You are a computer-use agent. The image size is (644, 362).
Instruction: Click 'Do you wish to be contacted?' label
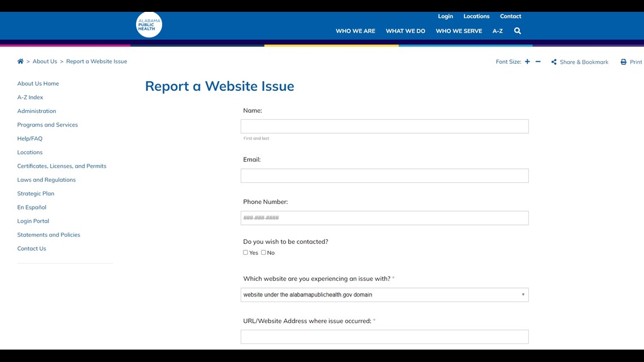click(x=285, y=242)
